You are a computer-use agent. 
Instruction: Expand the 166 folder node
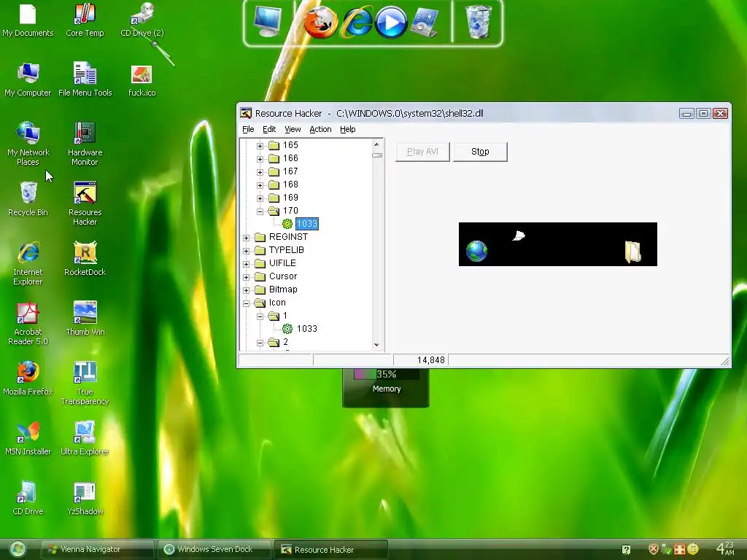click(260, 159)
